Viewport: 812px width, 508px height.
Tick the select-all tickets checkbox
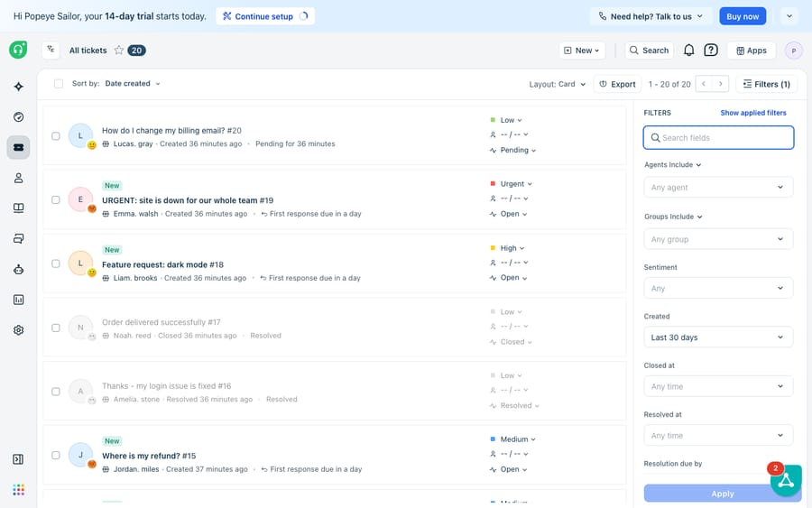pyautogui.click(x=59, y=83)
